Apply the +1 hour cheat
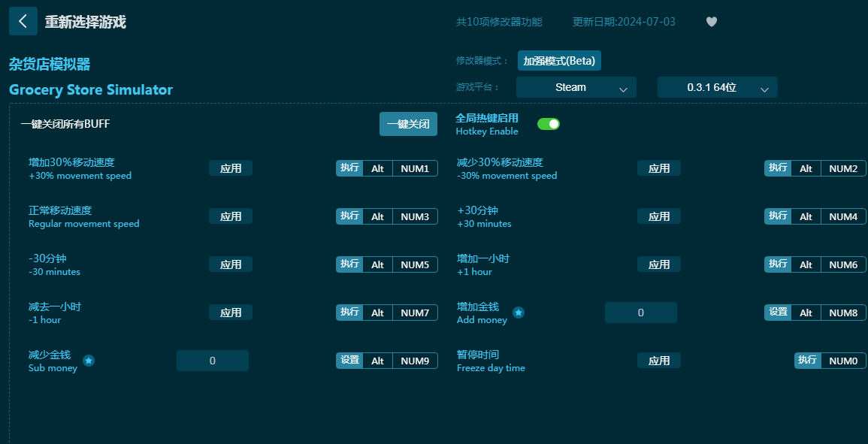The image size is (868, 444). pyautogui.click(x=659, y=264)
